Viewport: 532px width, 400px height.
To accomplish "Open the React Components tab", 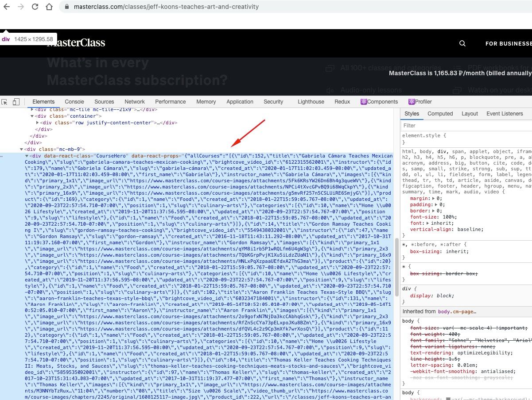I will [379, 102].
